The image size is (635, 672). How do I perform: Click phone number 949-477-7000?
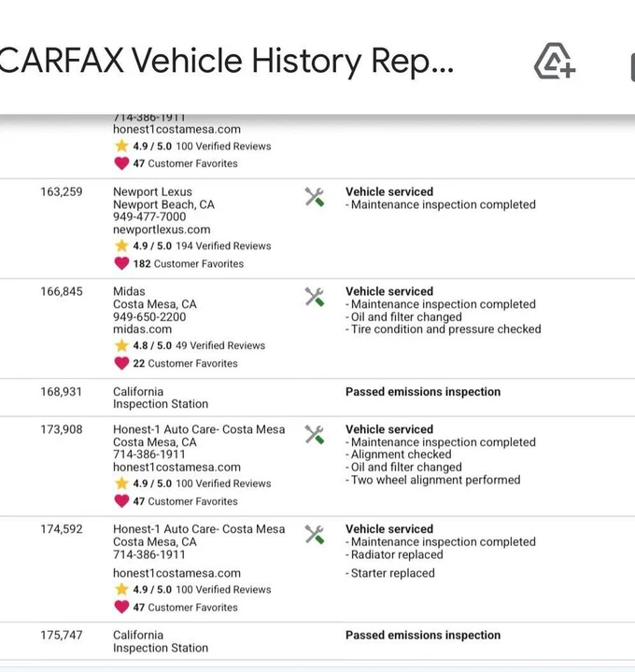(x=149, y=217)
